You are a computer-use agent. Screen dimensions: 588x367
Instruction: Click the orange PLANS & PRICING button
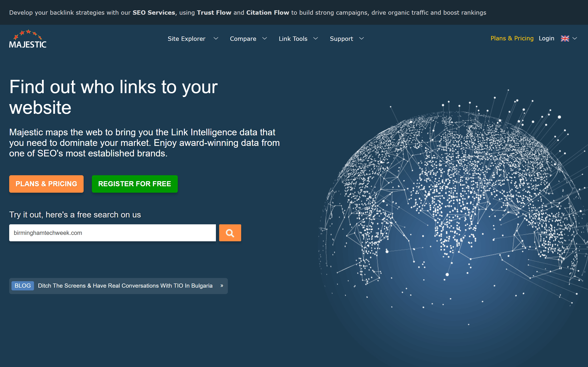pos(46,184)
